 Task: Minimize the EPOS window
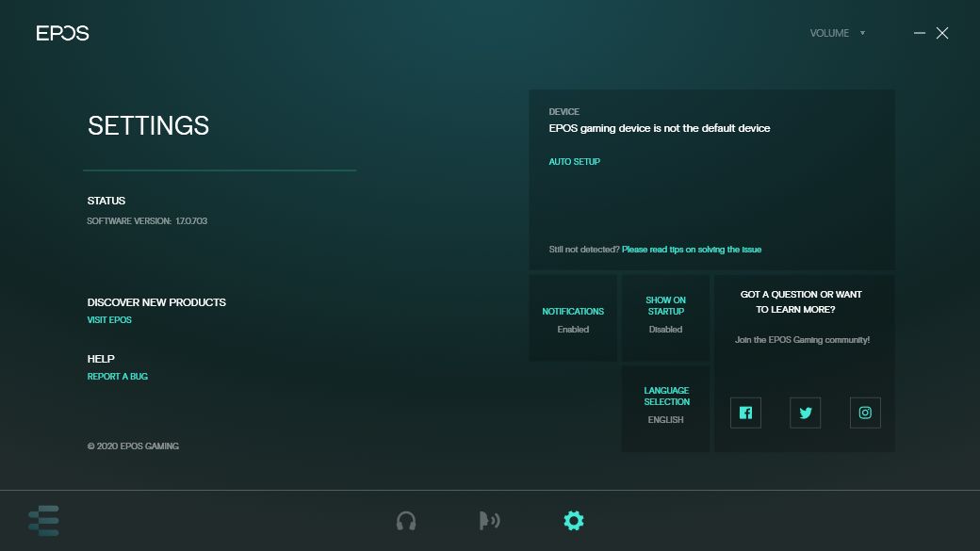pyautogui.click(x=920, y=33)
